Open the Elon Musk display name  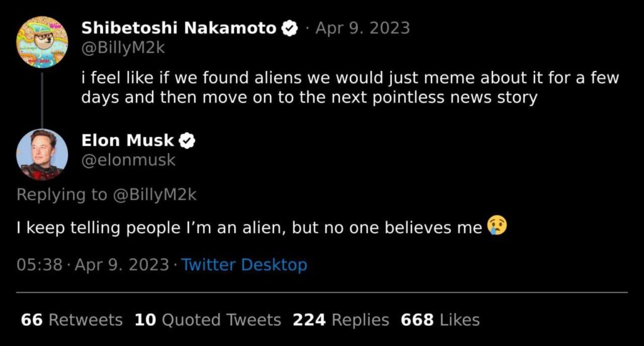(128, 141)
